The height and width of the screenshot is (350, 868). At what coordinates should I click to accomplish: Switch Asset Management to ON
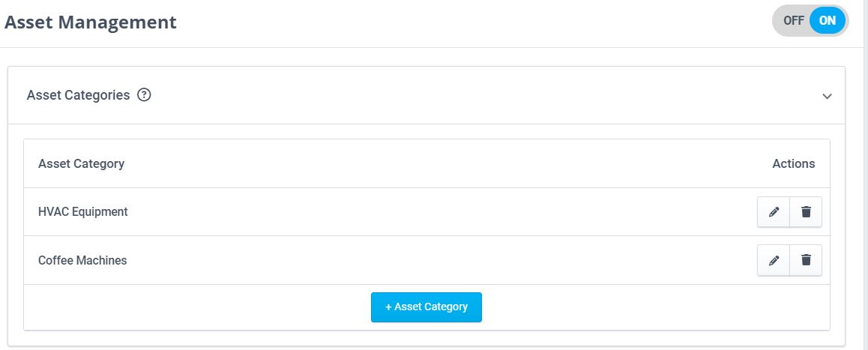pyautogui.click(x=828, y=21)
